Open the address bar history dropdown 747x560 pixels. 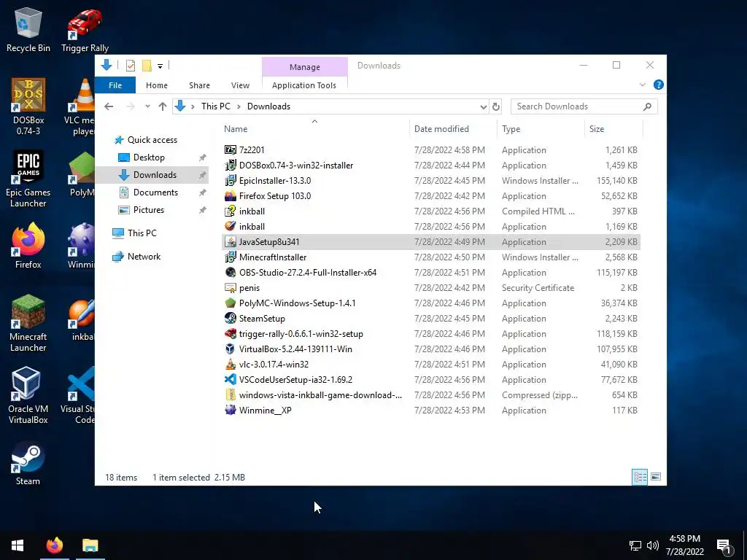pos(483,106)
